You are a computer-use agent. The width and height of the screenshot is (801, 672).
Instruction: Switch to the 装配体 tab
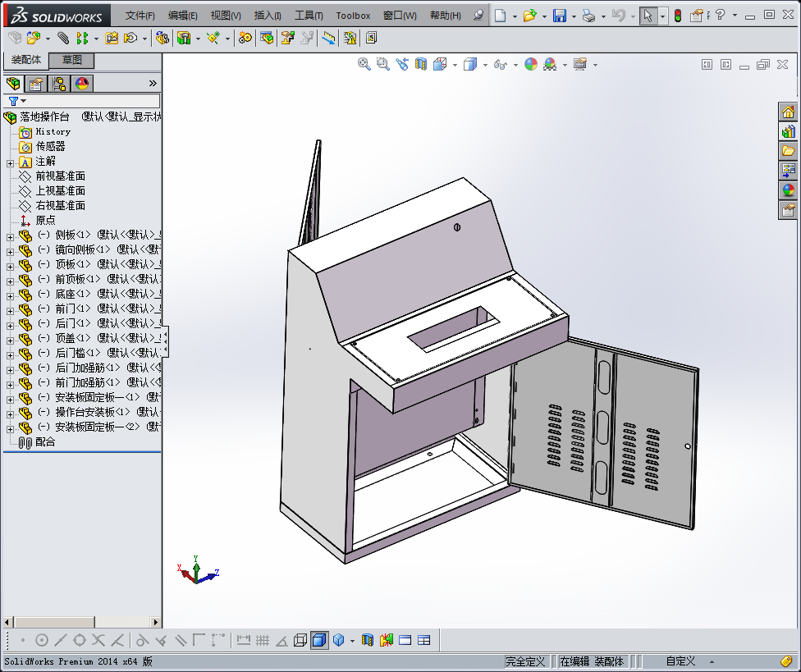(26, 60)
